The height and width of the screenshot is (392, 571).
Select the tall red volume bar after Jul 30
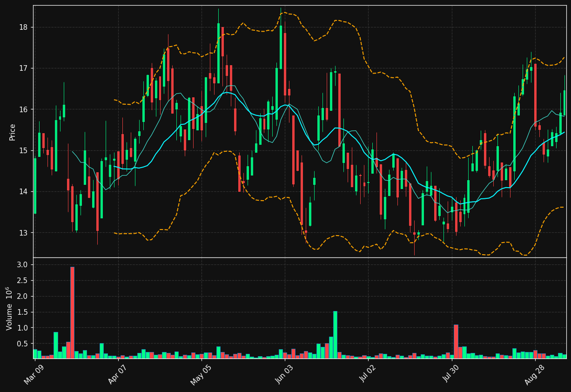456,341
